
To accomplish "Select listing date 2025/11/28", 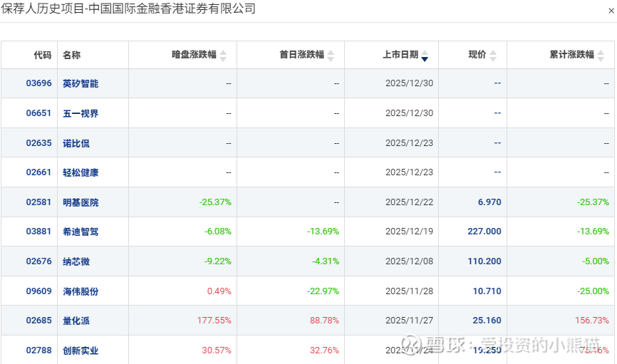I will tap(409, 291).
